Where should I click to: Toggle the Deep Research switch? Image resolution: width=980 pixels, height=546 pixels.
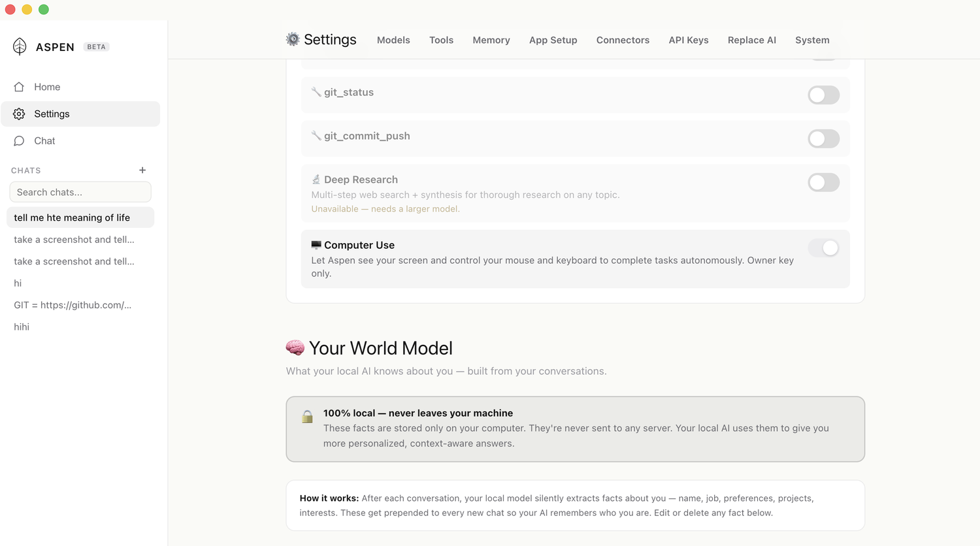click(823, 182)
